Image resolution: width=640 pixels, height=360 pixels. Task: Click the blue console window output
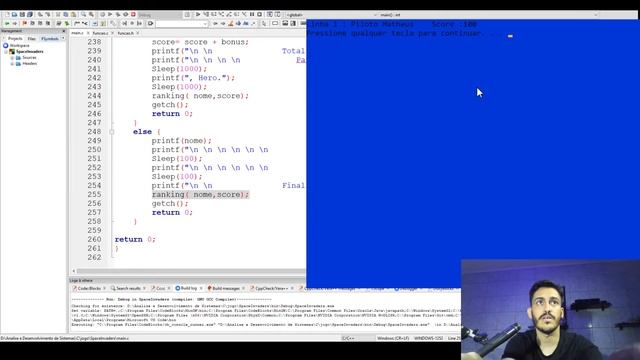473,153
